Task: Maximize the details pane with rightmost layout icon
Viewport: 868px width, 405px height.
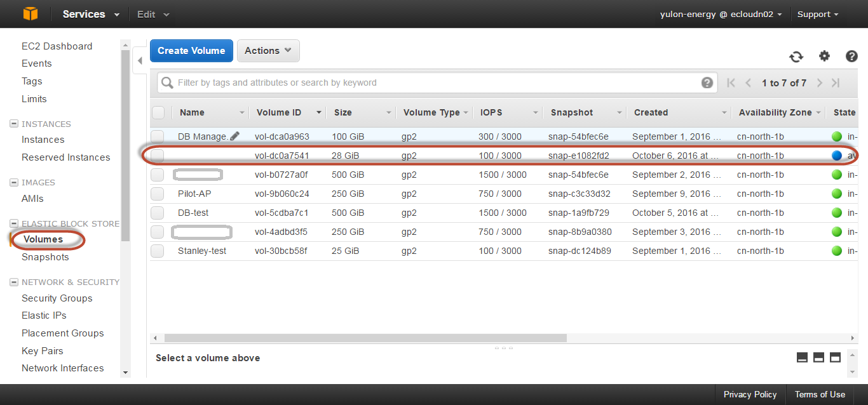Action: tap(835, 357)
